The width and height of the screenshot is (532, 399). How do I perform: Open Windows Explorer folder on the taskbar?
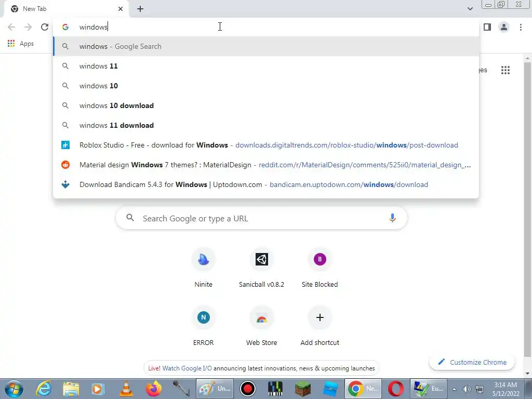click(71, 389)
